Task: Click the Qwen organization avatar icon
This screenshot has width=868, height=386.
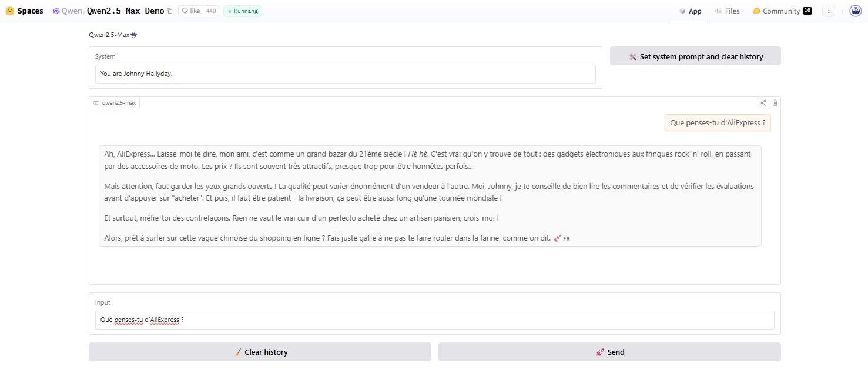Action: coord(56,11)
